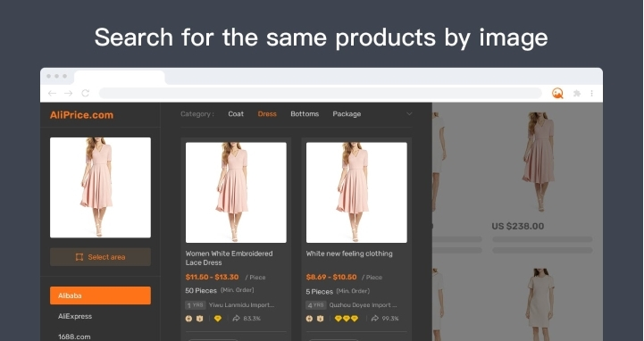The height and width of the screenshot is (341, 644).
Task: Open the browser extensions puzzle icon
Action: click(x=577, y=93)
